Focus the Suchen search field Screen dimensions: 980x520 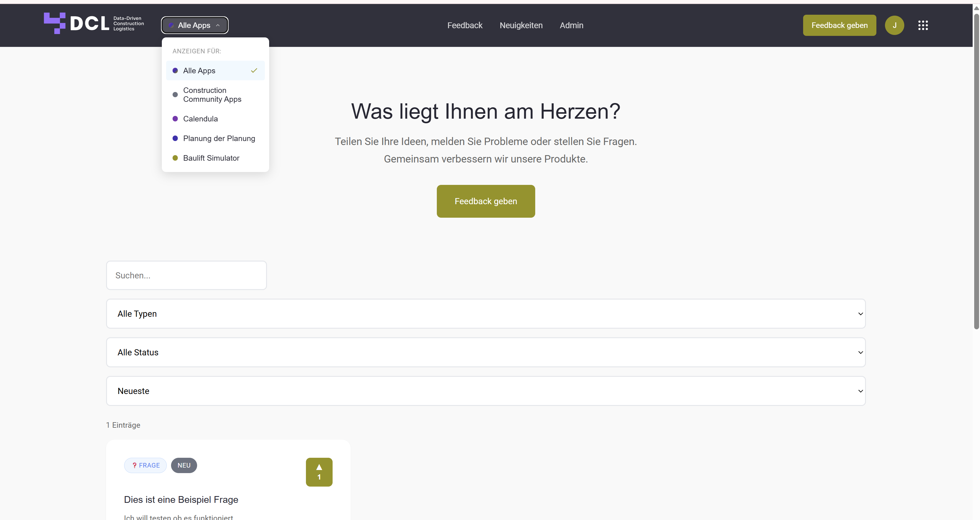coord(186,275)
